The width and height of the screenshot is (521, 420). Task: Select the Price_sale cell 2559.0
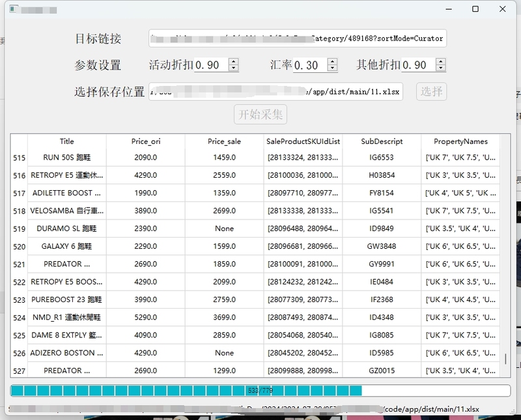click(224, 175)
